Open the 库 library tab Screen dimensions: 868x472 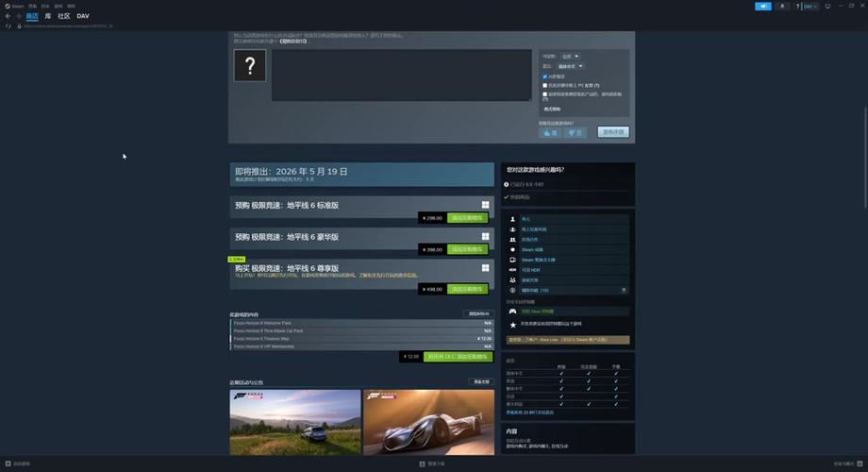47,16
